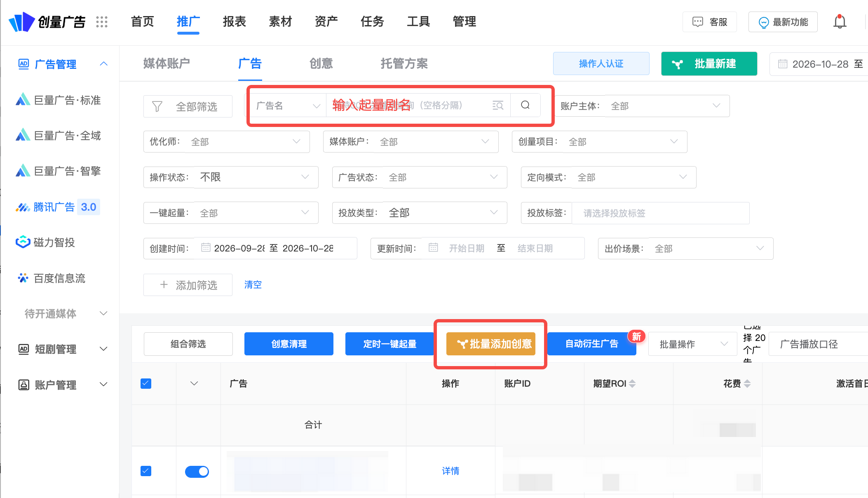
Task: Uncheck the first ad row checkbox
Action: tap(146, 471)
